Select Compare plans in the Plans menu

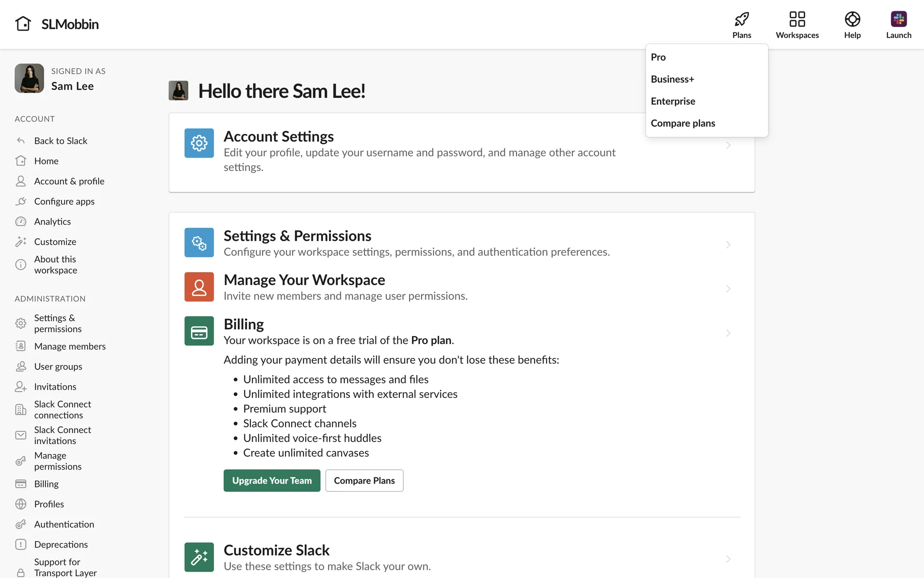tap(682, 123)
